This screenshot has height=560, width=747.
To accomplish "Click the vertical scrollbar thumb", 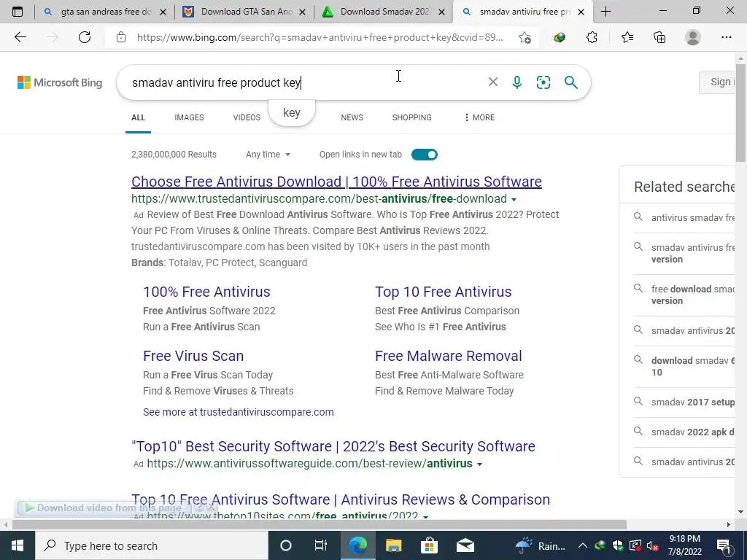I will [741, 112].
